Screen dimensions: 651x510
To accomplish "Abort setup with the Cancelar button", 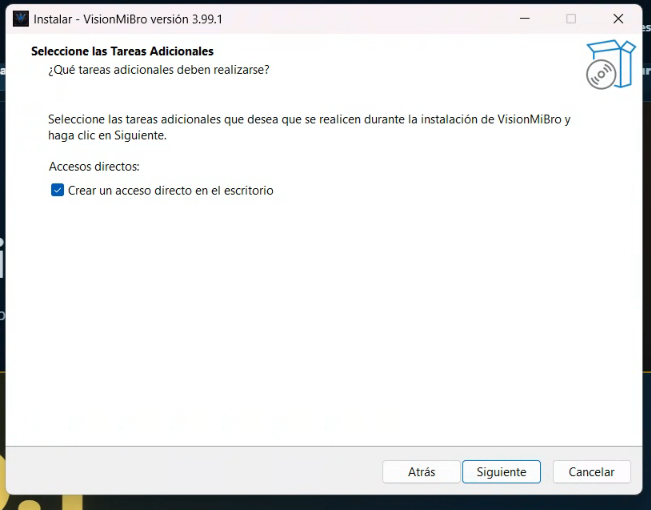I will [591, 472].
